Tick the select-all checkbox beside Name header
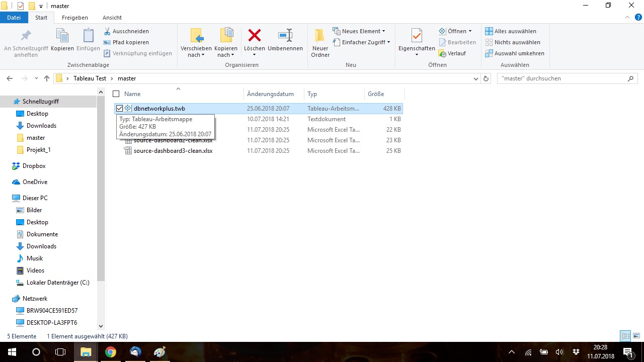 click(116, 94)
